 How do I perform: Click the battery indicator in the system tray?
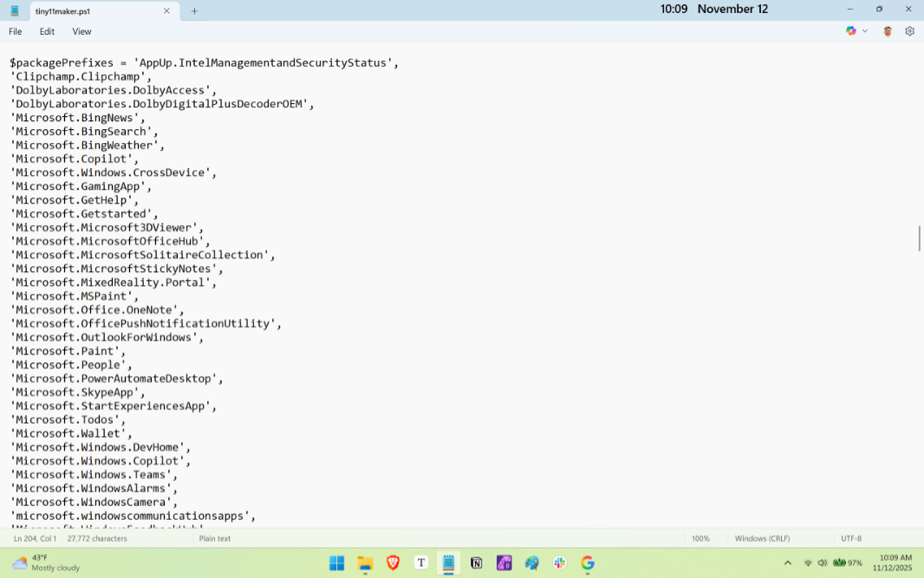pyautogui.click(x=837, y=562)
